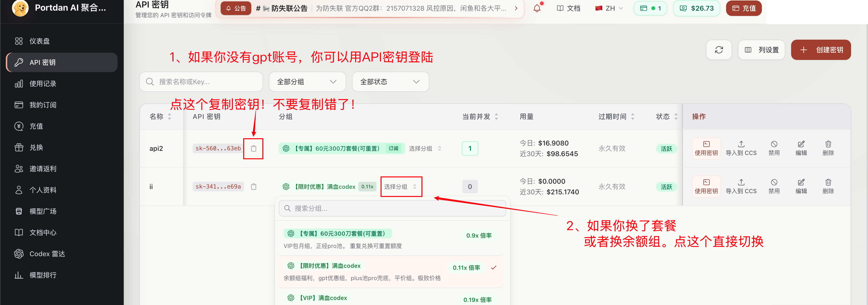Click the 订阅 tag in api2 row
This screenshot has width=868, height=305.
coord(393,148)
